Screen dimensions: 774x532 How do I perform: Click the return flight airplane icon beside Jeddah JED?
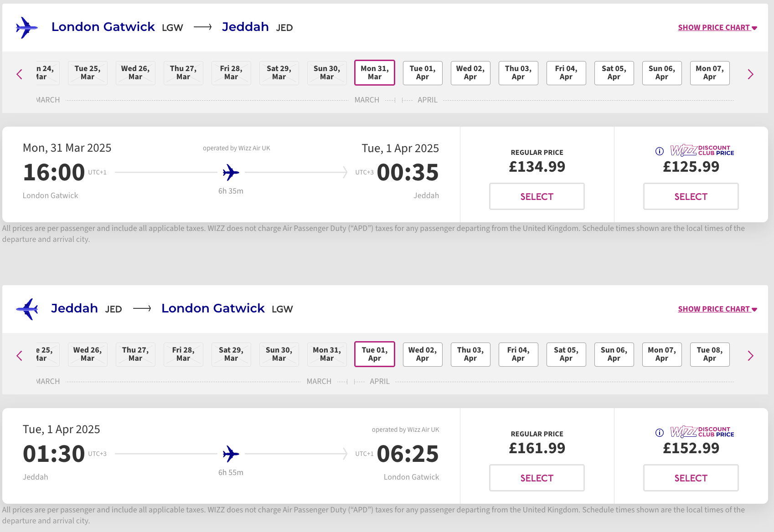(26, 309)
